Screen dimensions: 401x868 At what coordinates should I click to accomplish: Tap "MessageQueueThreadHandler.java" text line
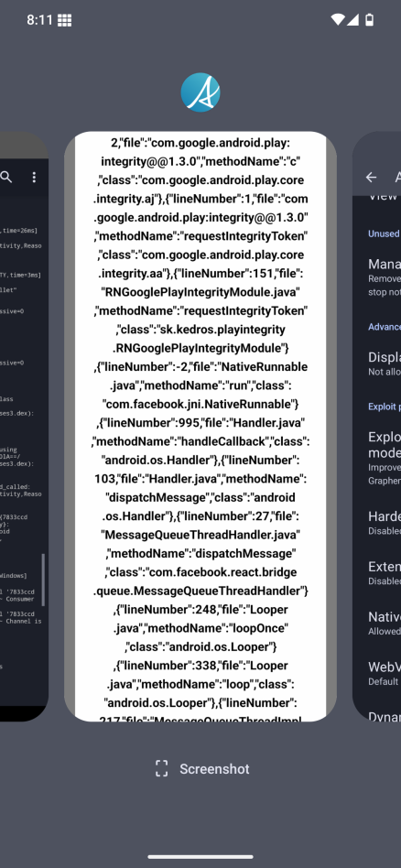200,534
